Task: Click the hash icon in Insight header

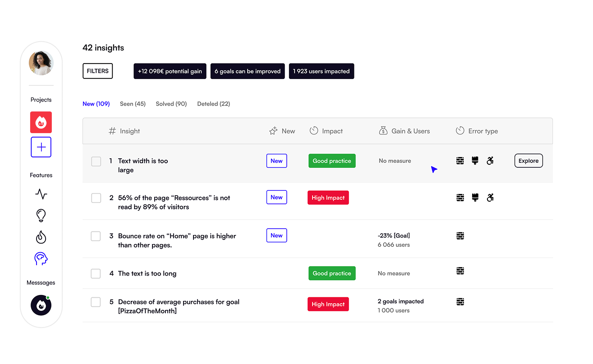Action: click(112, 131)
